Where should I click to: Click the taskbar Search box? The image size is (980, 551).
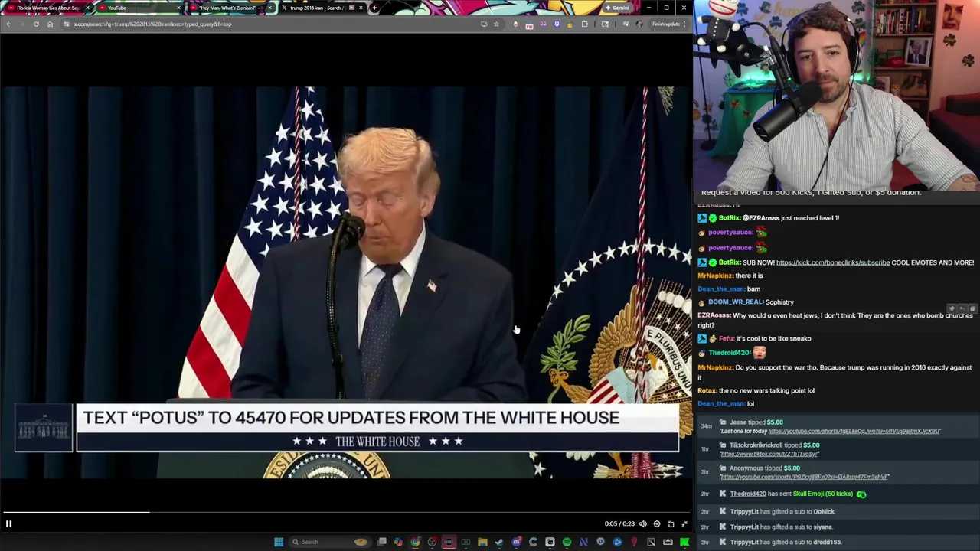tap(328, 542)
